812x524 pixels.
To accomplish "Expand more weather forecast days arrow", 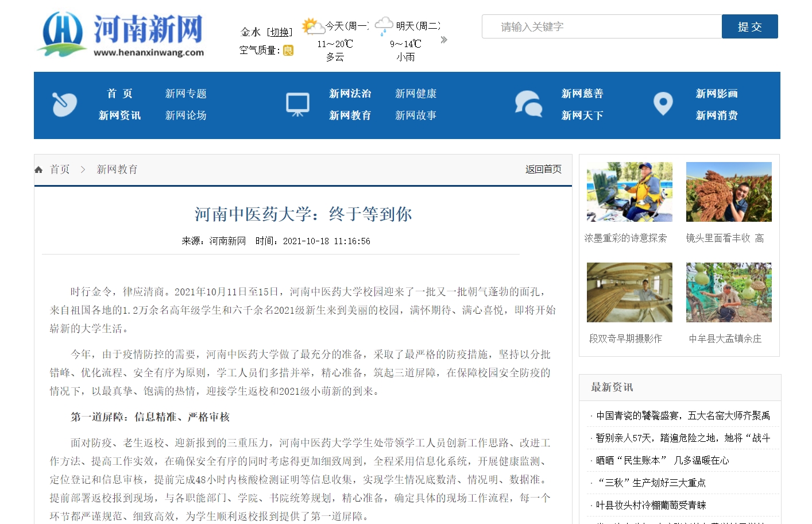I will 443,40.
